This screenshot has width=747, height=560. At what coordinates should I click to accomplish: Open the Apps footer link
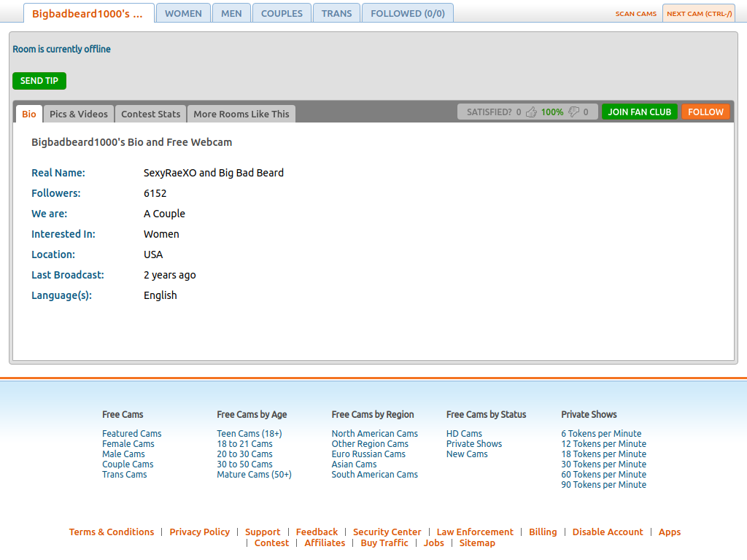click(670, 532)
